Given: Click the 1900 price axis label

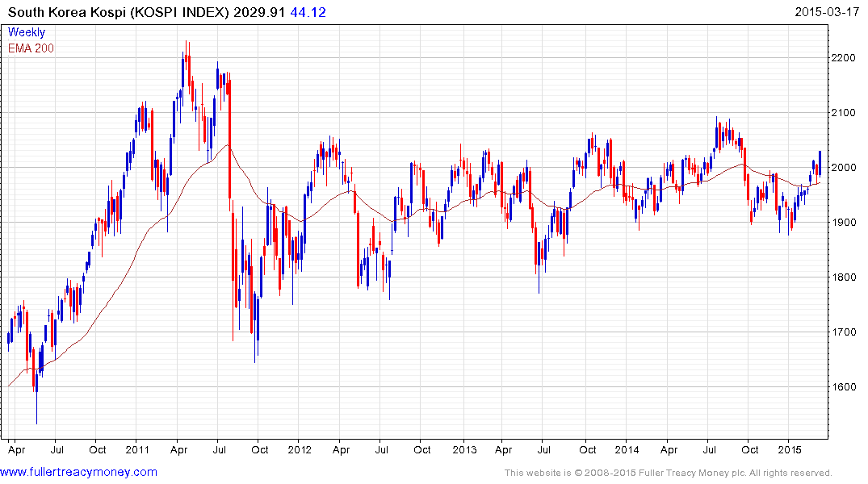Looking at the screenshot, I should (x=843, y=223).
